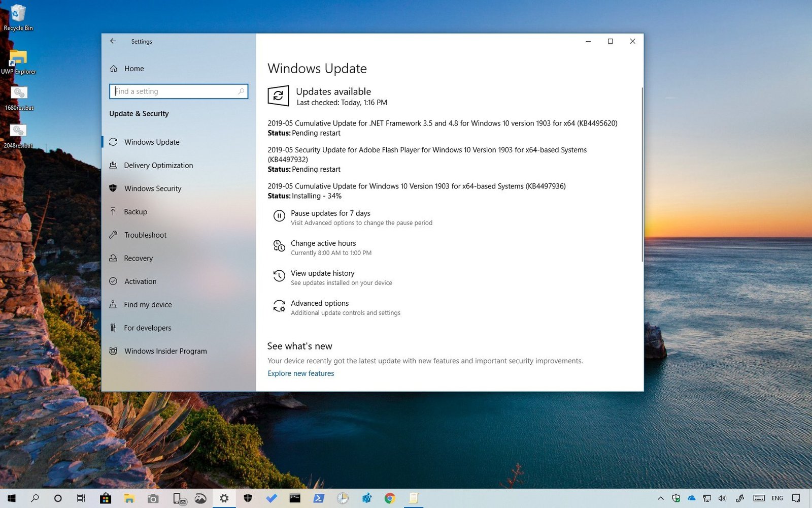Go back using the Settings back arrow
Viewport: 812px width, 508px height.
(x=113, y=41)
